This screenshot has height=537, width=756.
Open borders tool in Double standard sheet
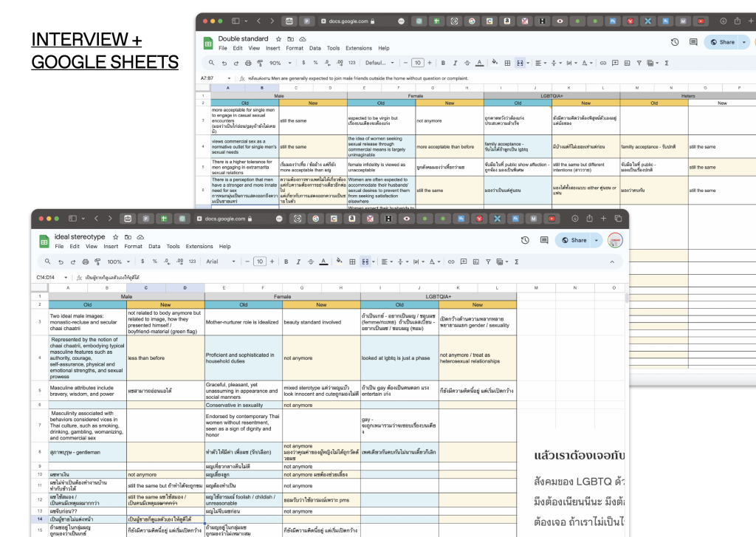(507, 63)
